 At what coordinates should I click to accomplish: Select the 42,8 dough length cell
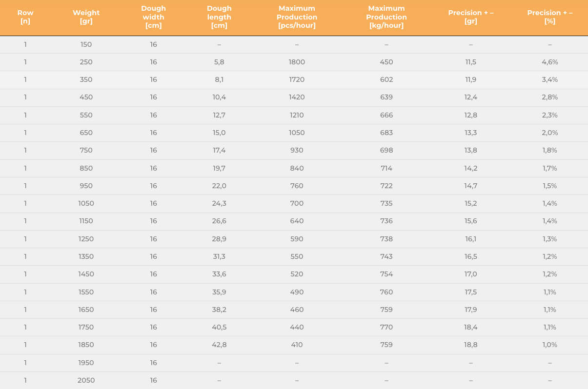click(219, 345)
